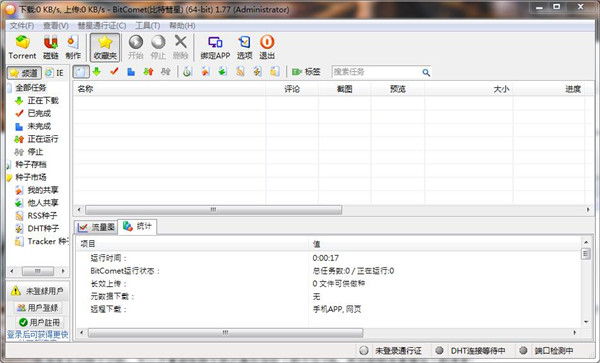Sort by the 名称 column header
The width and height of the screenshot is (600, 363).
pos(170,89)
